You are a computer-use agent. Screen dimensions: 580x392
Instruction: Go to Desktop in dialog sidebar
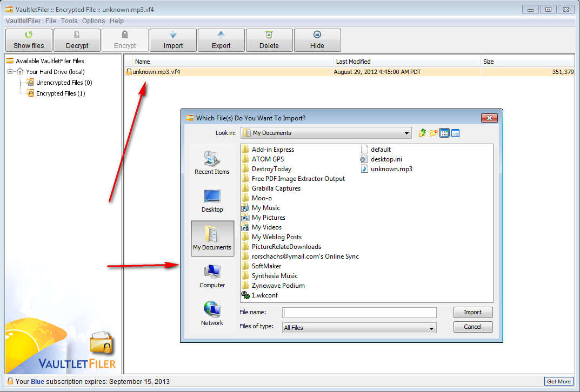click(x=212, y=201)
